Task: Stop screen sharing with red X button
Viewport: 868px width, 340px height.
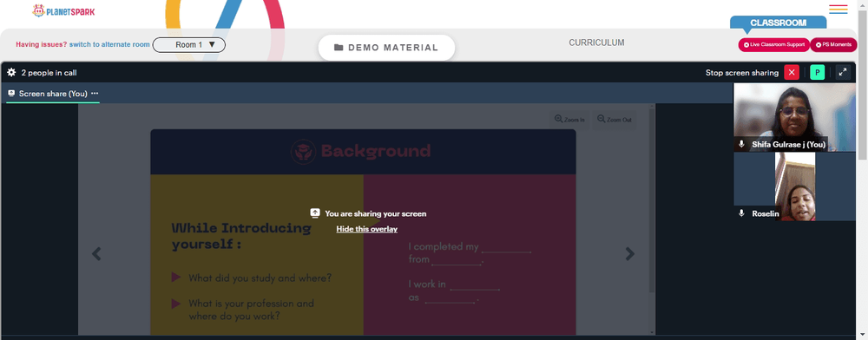Action: 792,72
